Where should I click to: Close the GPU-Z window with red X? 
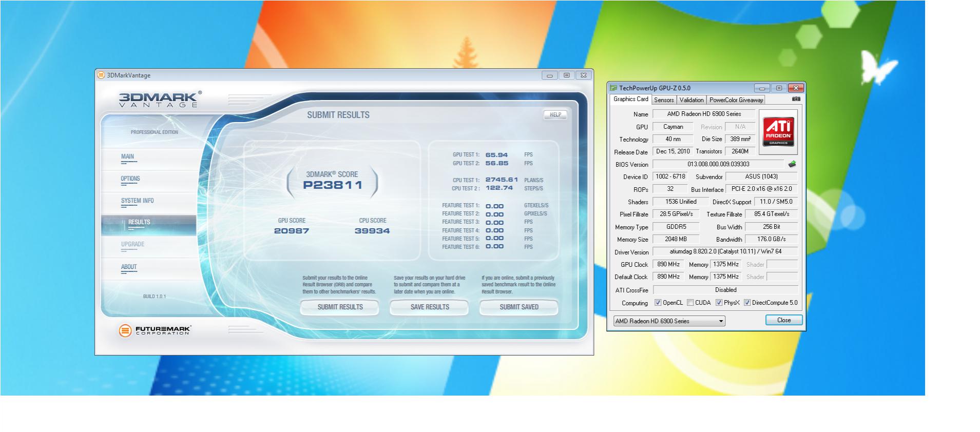click(x=796, y=88)
